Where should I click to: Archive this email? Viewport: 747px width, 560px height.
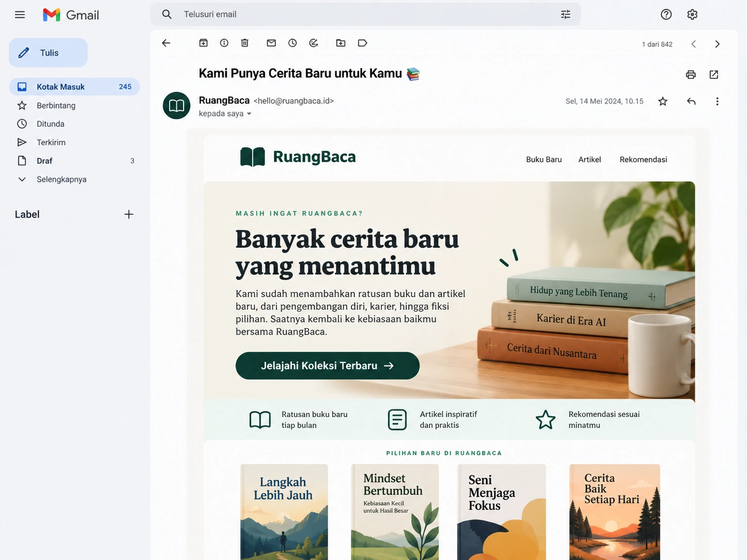pyautogui.click(x=203, y=43)
